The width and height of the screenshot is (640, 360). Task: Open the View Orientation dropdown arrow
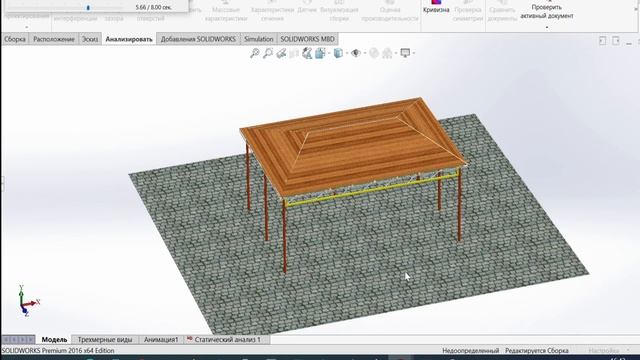tap(329, 53)
